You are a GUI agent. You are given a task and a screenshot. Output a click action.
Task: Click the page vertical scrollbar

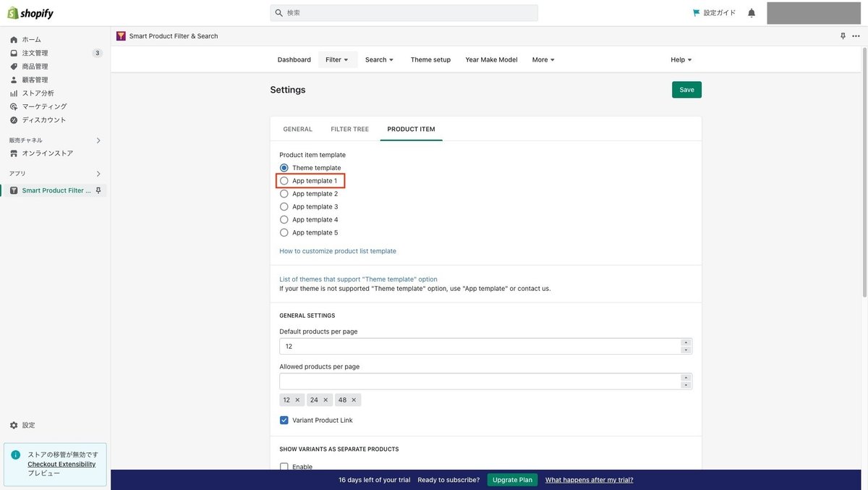point(864,174)
